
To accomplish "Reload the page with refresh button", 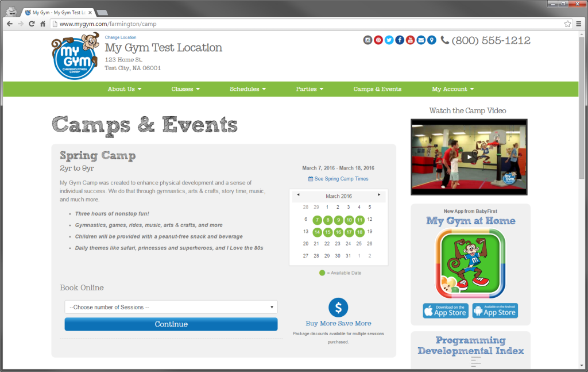I will (32, 24).
